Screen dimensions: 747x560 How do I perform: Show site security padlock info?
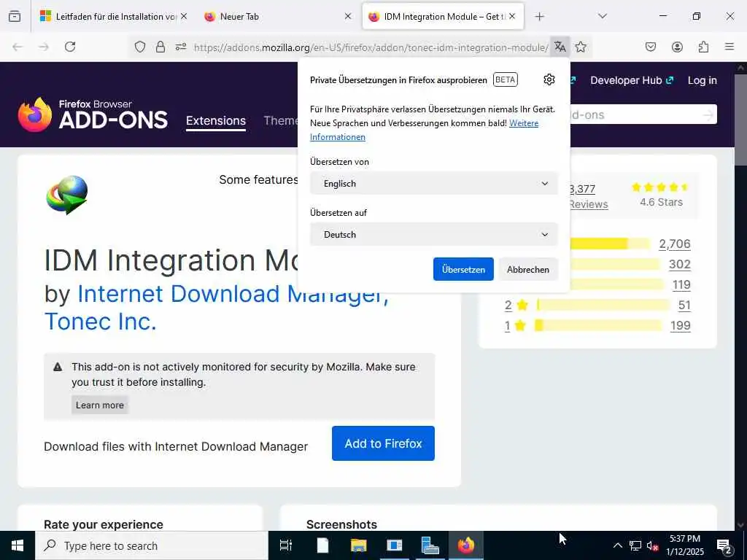[x=160, y=47]
